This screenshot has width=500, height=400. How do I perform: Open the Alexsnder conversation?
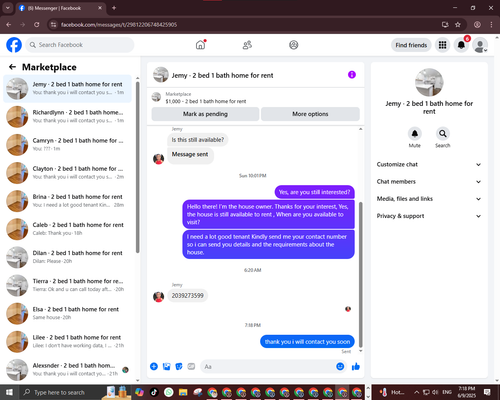[67, 369]
